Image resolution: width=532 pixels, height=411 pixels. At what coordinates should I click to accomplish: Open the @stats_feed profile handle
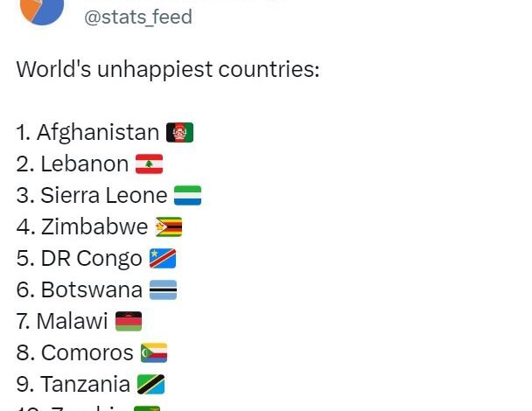tap(137, 17)
